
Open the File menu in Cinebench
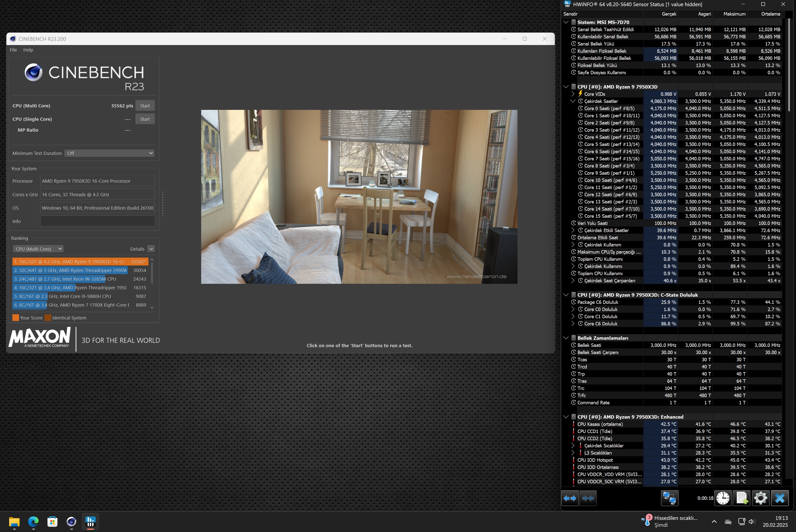pos(13,50)
